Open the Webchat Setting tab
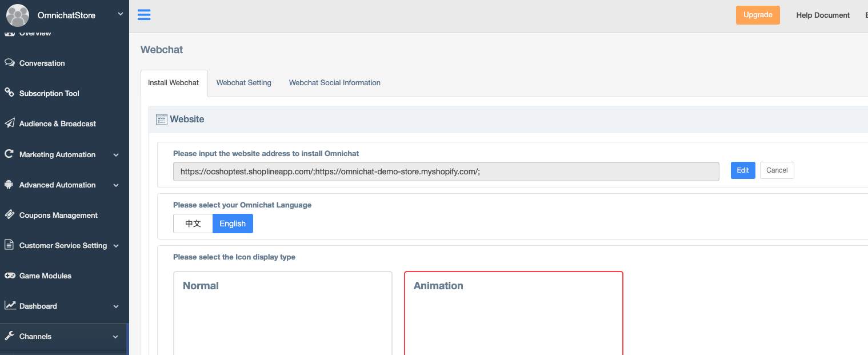 pyautogui.click(x=244, y=83)
